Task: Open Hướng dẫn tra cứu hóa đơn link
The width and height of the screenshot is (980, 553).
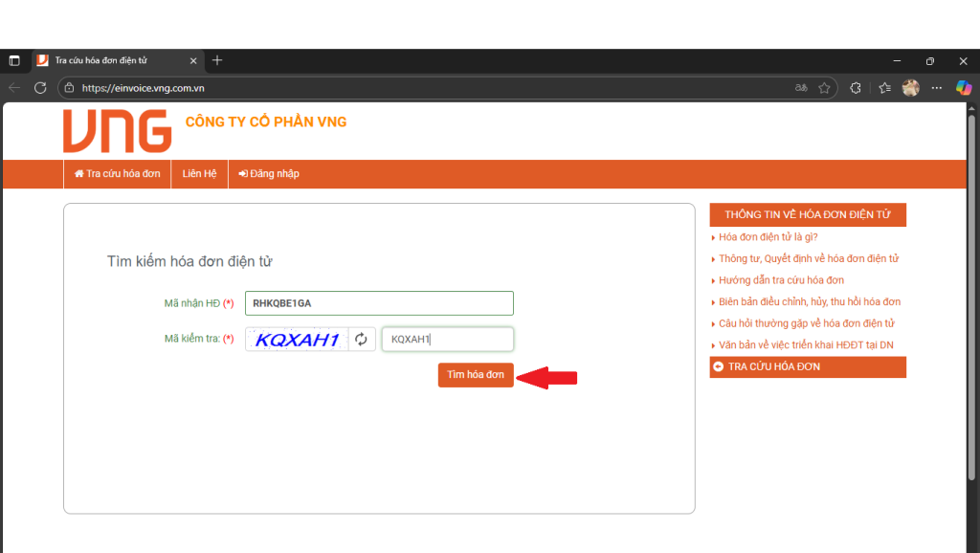Action: [781, 280]
